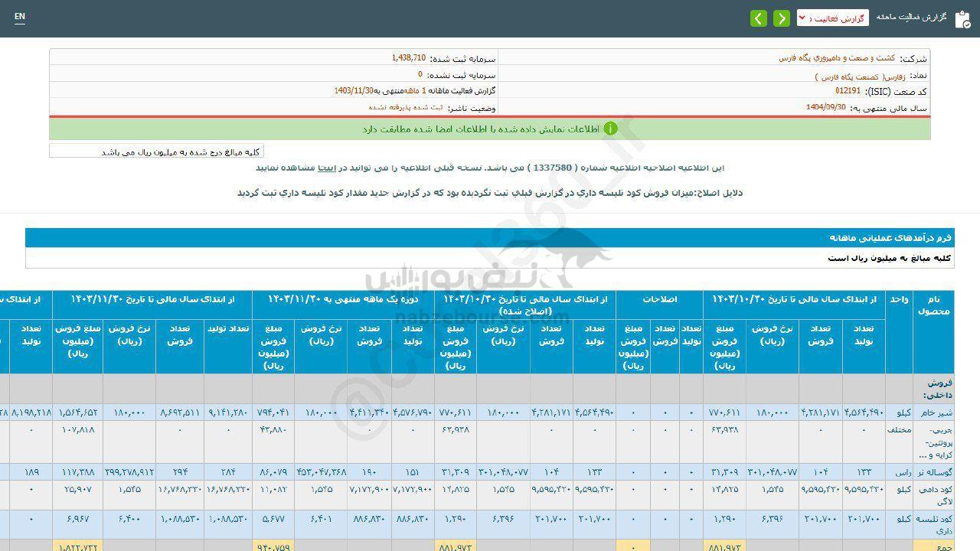Image resolution: width=980 pixels, height=551 pixels.
Task: Click the calf monthly sale rate ۴۵۳,۰۴۷,۳۶۸
Action: tap(320, 472)
